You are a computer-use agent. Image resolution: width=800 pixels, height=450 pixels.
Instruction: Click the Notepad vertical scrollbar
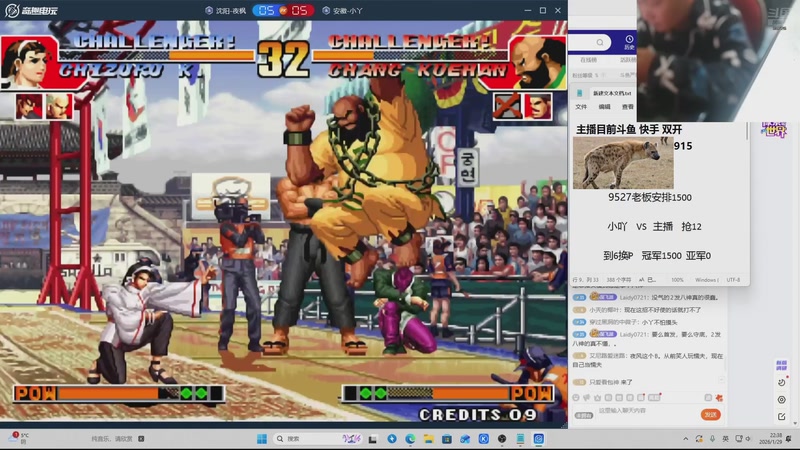747,130
